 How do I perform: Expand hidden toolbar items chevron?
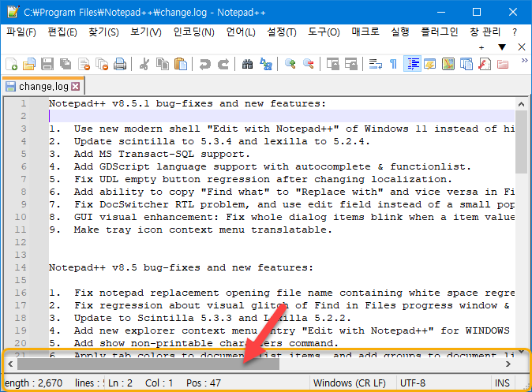[525, 61]
